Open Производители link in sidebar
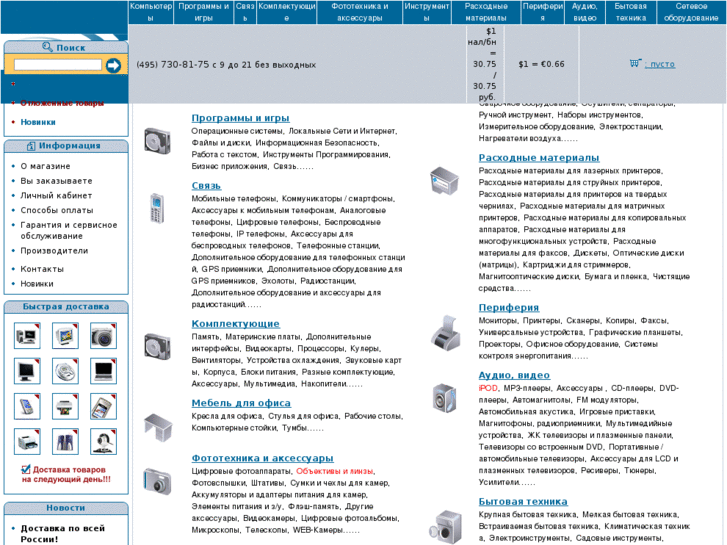The height and width of the screenshot is (545, 727). click(x=54, y=250)
